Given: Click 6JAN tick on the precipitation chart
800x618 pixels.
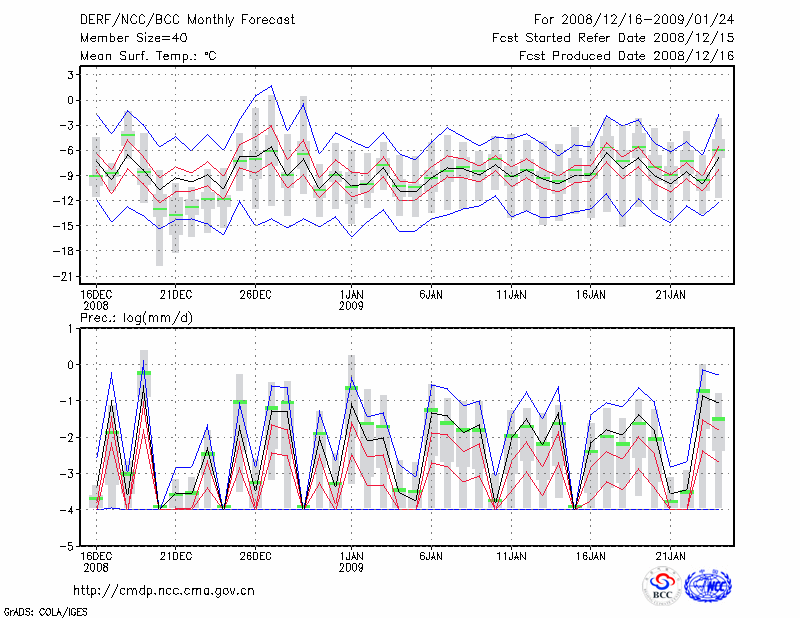Looking at the screenshot, I should pos(431,555).
